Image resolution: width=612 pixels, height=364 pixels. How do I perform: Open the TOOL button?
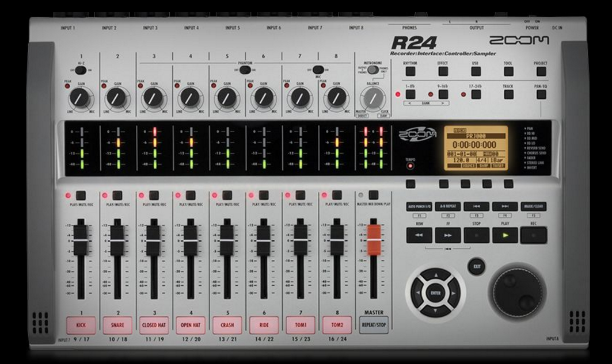tap(508, 71)
